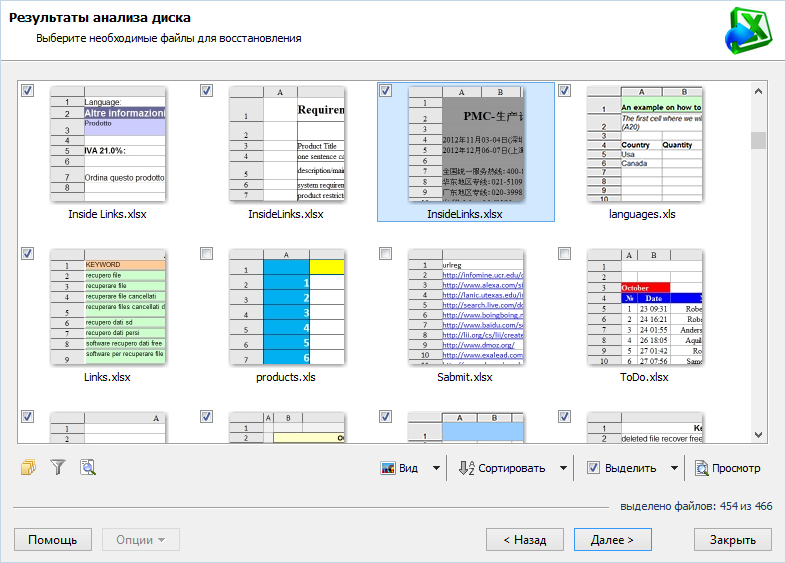This screenshot has height=563, width=786.
Task: Select the Inside Links.xlsx thumbnail
Action: coord(108,144)
